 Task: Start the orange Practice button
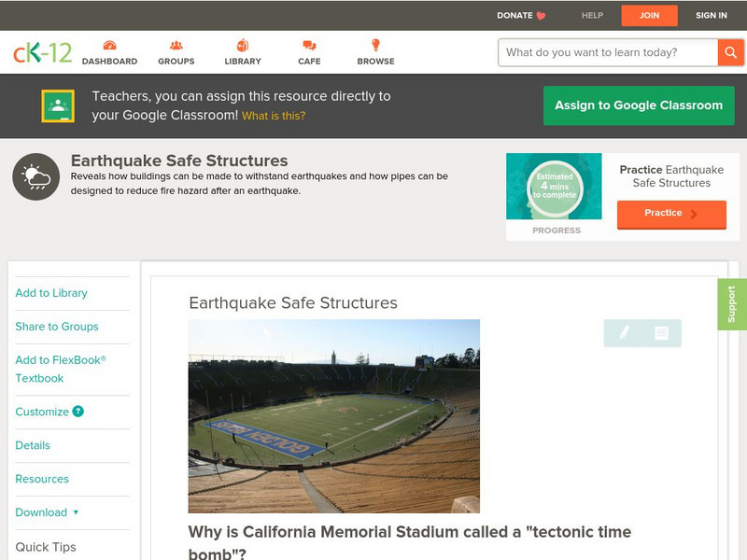tap(670, 214)
